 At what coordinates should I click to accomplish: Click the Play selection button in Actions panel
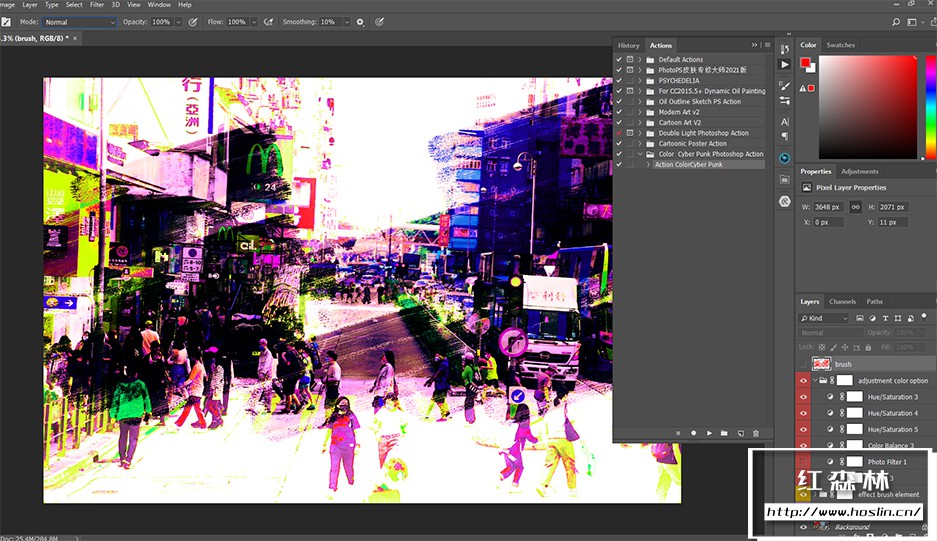[709, 433]
